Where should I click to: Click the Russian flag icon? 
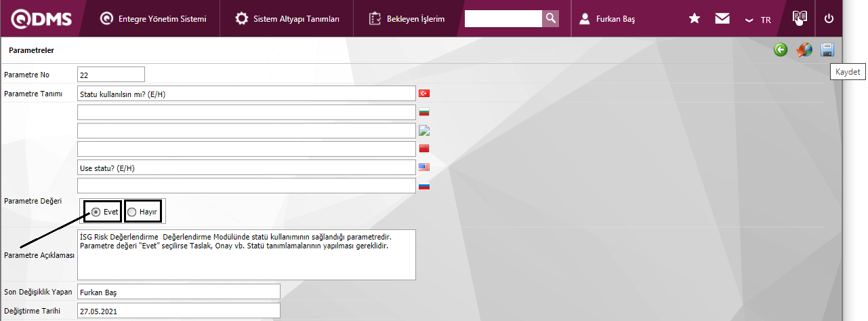[424, 185]
